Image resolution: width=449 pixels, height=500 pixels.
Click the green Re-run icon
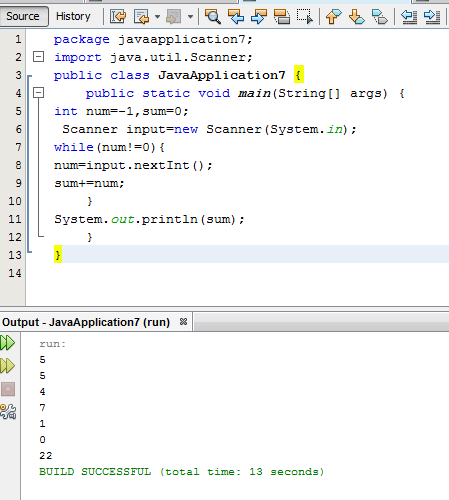8,343
